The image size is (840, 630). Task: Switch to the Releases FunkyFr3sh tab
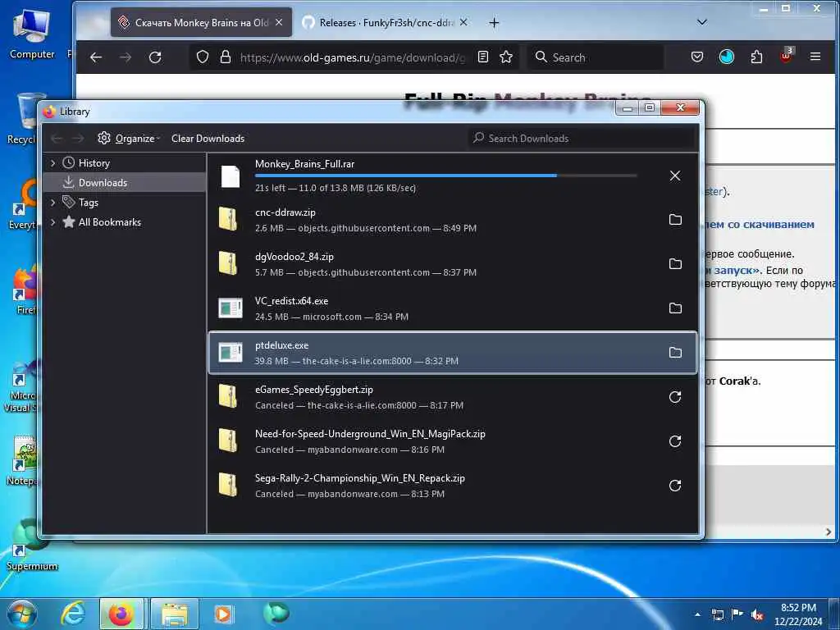click(x=386, y=22)
